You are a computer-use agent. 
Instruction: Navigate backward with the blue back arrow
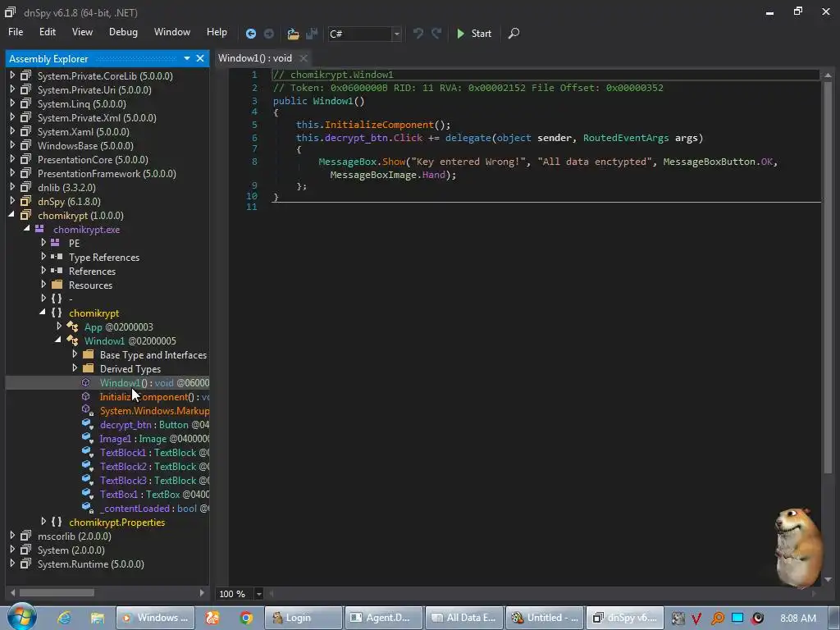[250, 34]
